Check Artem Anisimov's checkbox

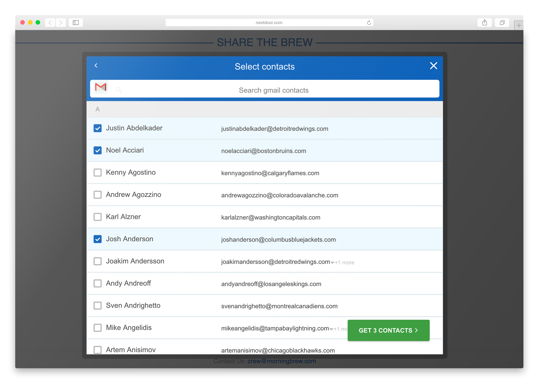click(x=98, y=350)
